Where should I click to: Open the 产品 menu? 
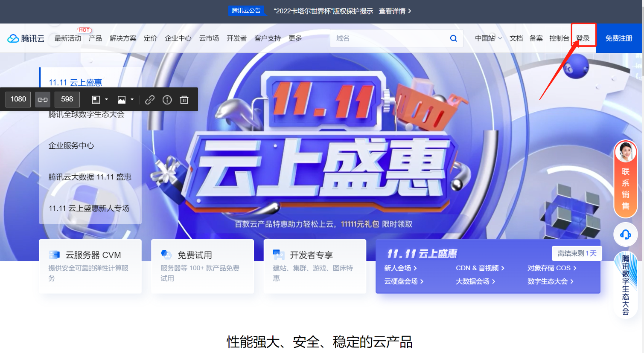[x=95, y=38]
